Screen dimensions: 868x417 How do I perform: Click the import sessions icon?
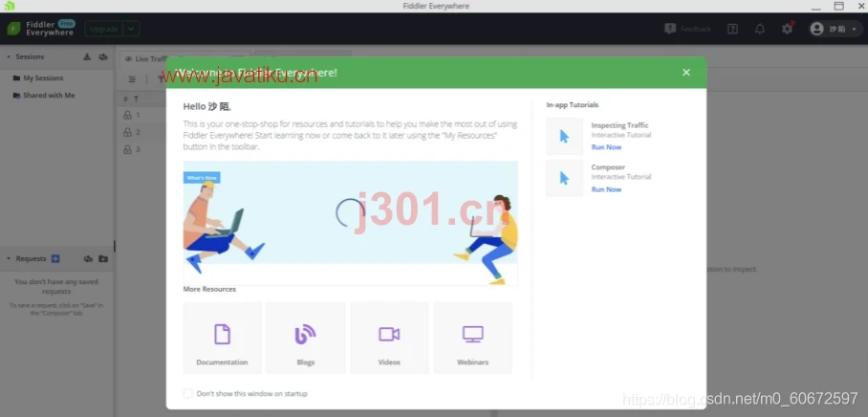click(x=87, y=57)
